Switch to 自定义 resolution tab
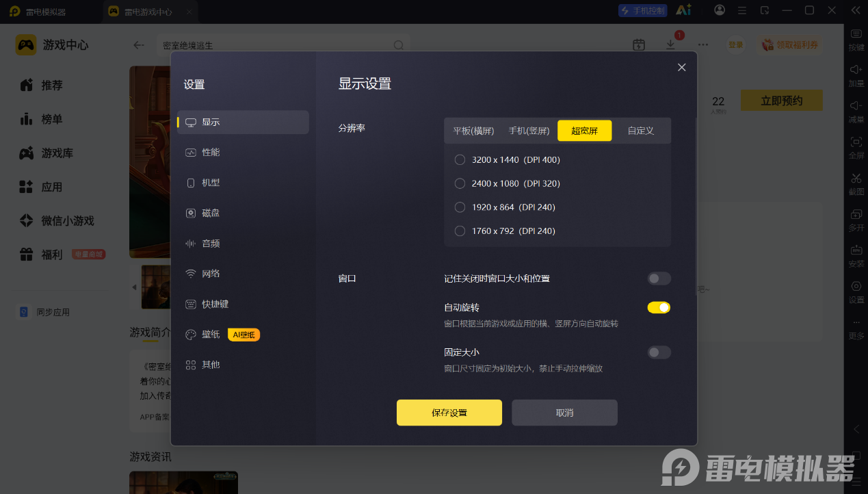868x494 pixels. click(x=641, y=131)
